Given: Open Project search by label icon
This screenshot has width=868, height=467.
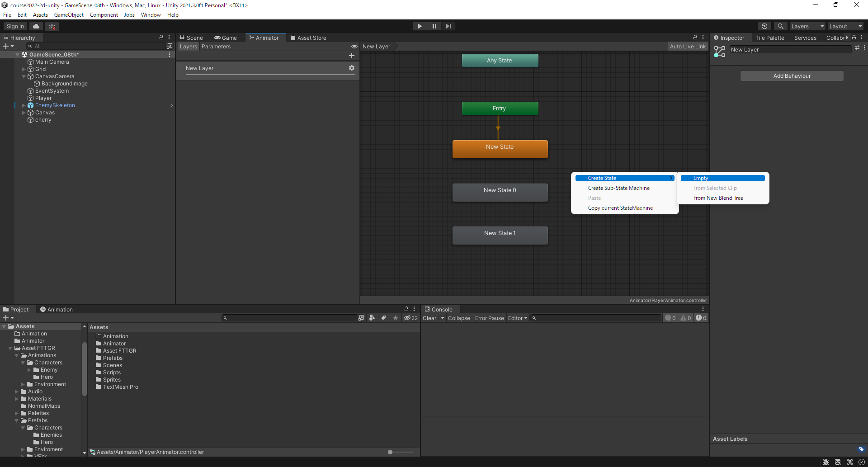Looking at the screenshot, I should point(383,318).
